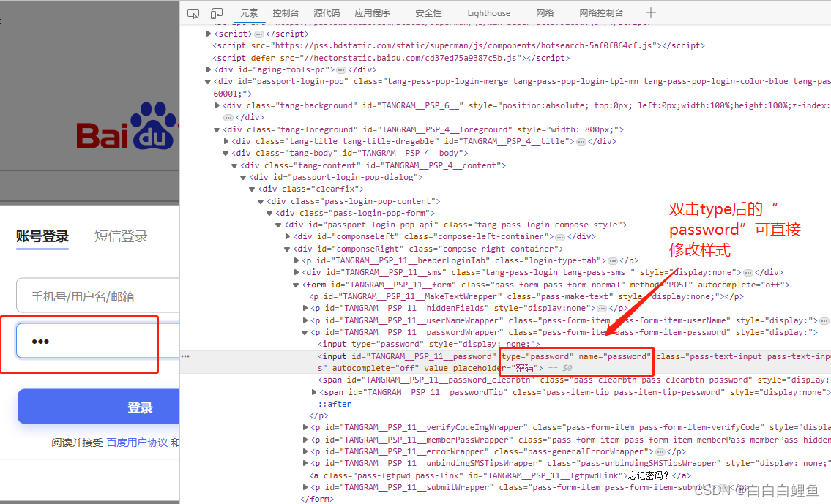Switch to the 应用程序 tab
The height and width of the screenshot is (504, 831).
click(x=372, y=13)
